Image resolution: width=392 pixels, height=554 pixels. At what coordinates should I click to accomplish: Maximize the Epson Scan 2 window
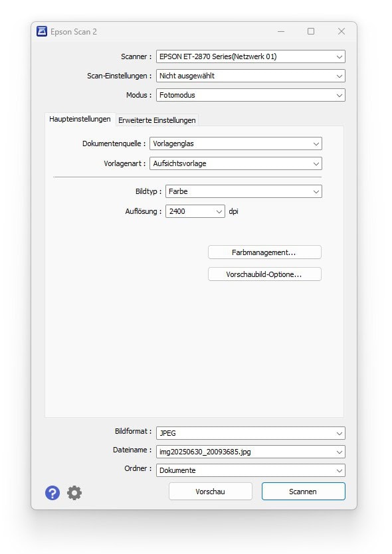[x=311, y=31]
